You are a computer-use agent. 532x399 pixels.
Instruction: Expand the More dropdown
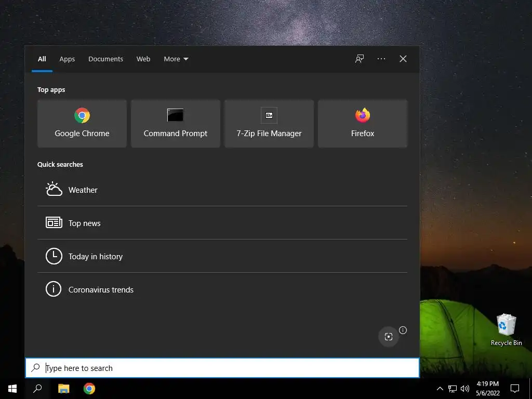[176, 59]
